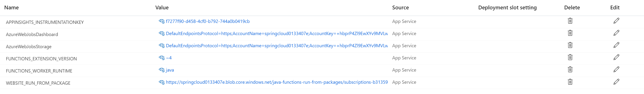Edit the WEBSITE_RUN_FROM_PACKAGE setting

click(x=616, y=82)
